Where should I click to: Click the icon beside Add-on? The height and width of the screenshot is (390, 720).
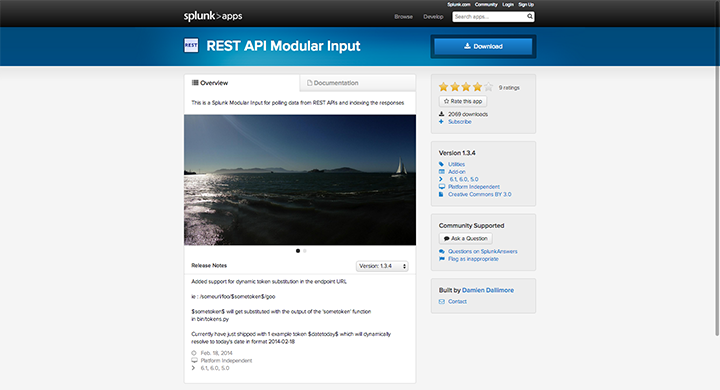pos(441,172)
